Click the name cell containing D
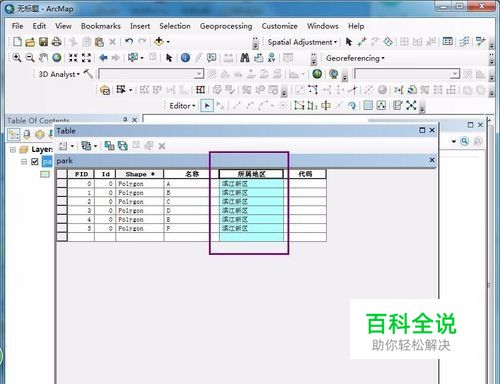Image resolution: width=500 pixels, height=384 pixels. pos(191,210)
